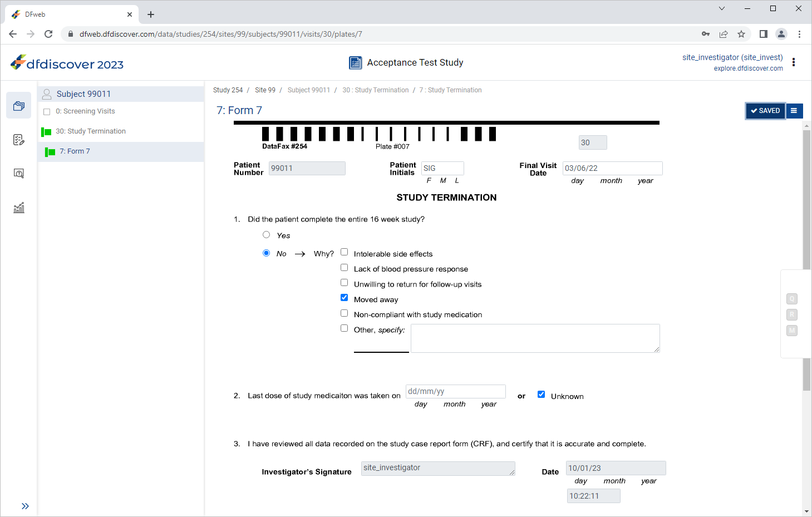The height and width of the screenshot is (517, 812).
Task: Click the Q query button on right panel
Action: click(792, 299)
